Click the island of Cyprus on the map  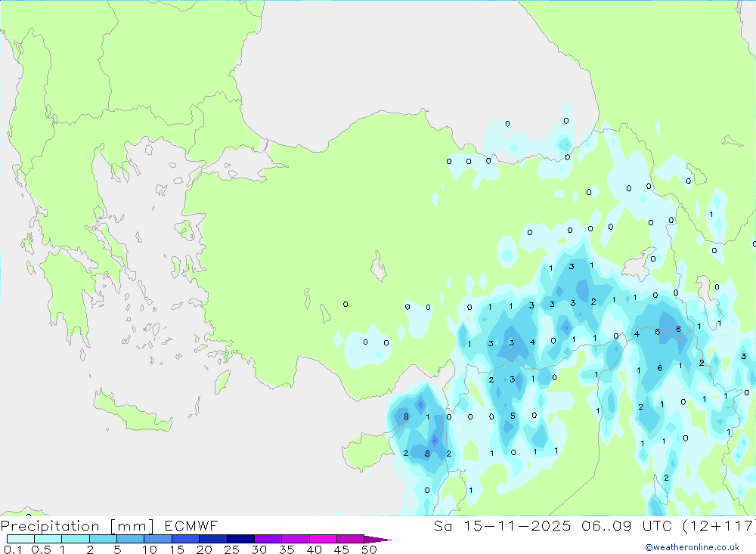click(369, 450)
